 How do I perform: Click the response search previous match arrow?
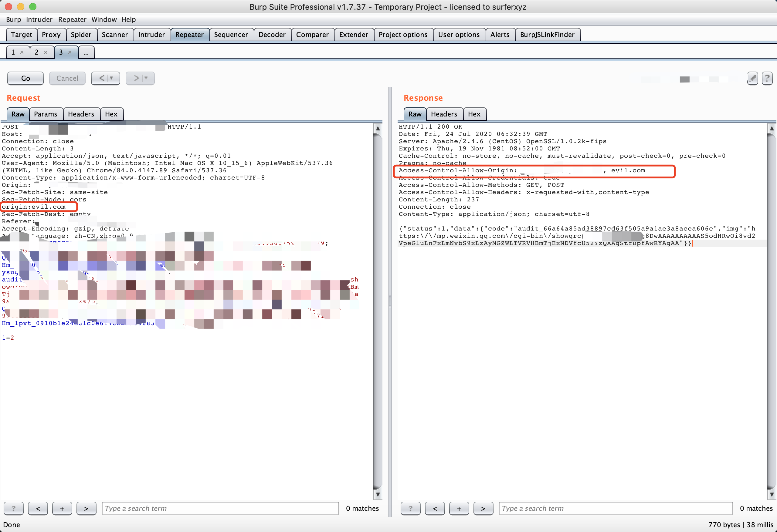(435, 508)
